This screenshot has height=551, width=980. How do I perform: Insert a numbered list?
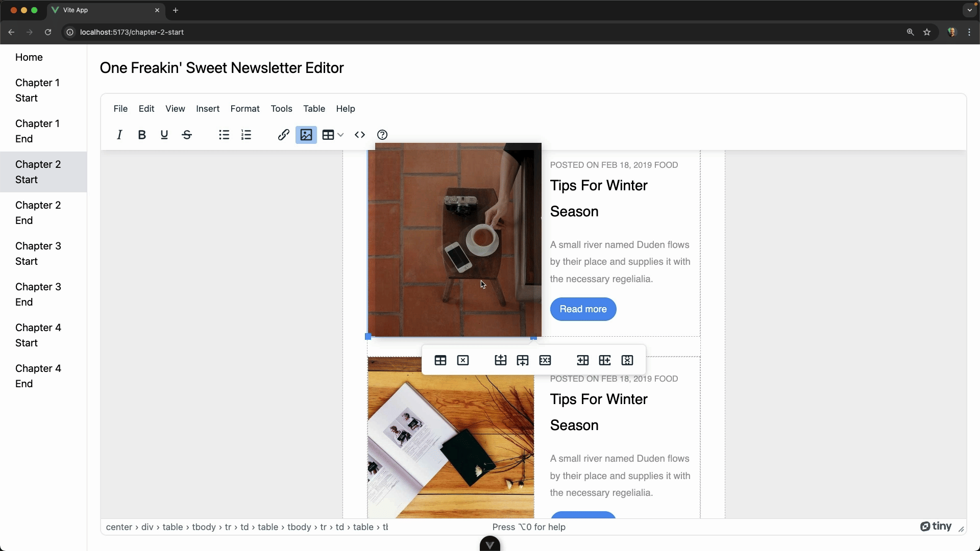247,135
